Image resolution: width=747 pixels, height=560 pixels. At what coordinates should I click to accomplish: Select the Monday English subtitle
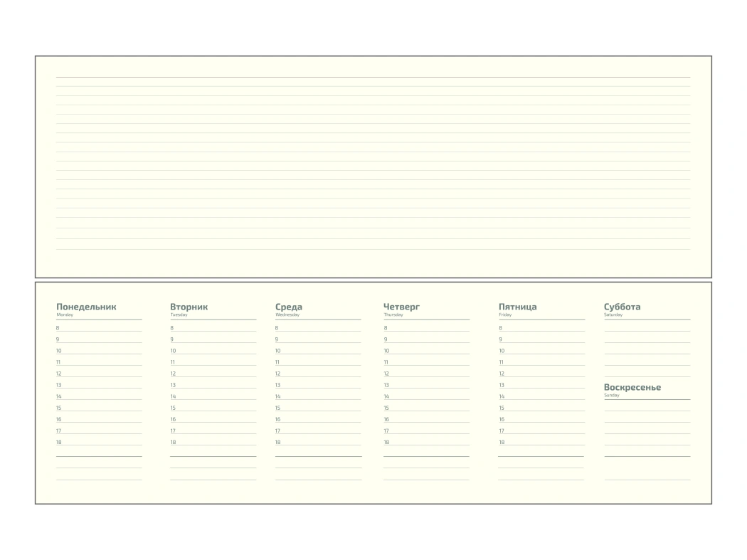point(65,315)
